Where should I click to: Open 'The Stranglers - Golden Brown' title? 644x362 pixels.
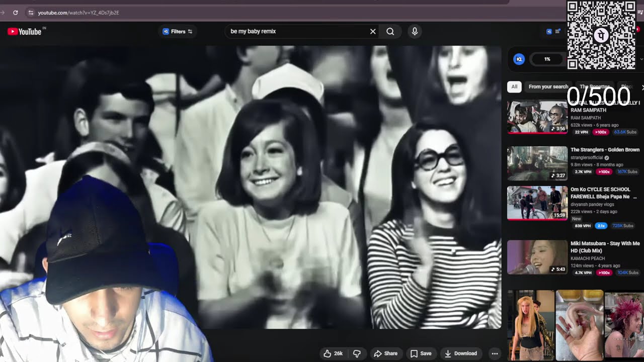pyautogui.click(x=605, y=150)
